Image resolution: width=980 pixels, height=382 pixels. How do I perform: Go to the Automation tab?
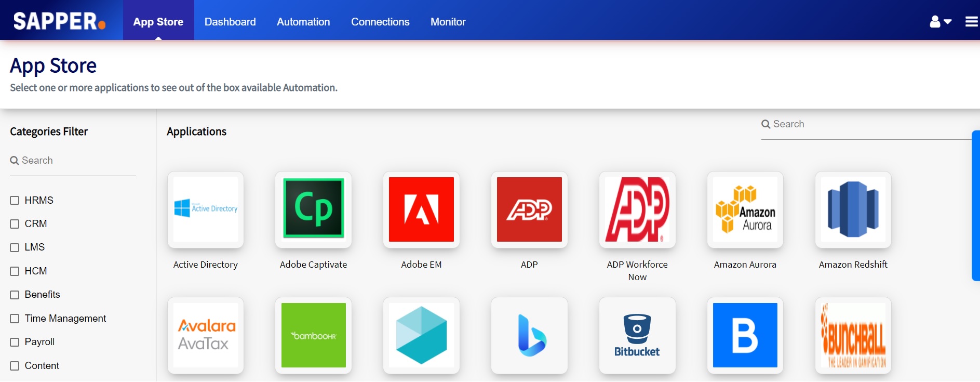point(303,22)
